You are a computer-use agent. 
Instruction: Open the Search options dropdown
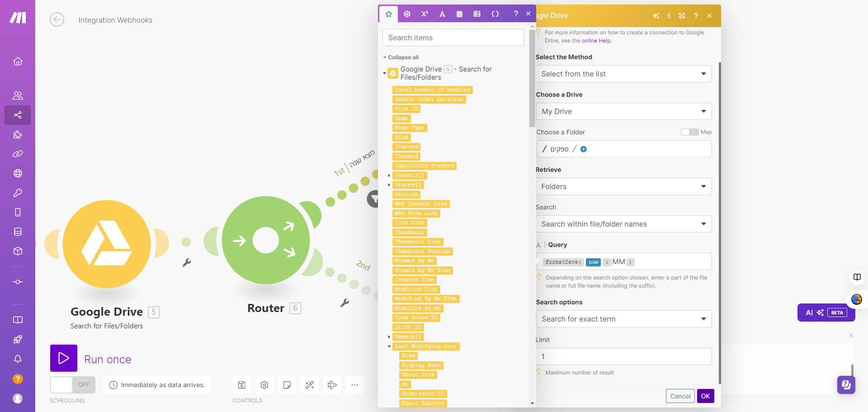point(624,319)
